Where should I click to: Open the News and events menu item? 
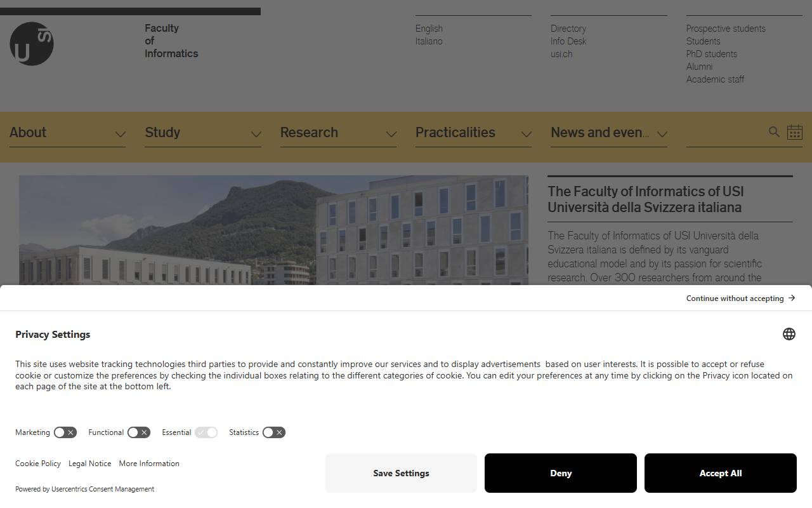[600, 133]
